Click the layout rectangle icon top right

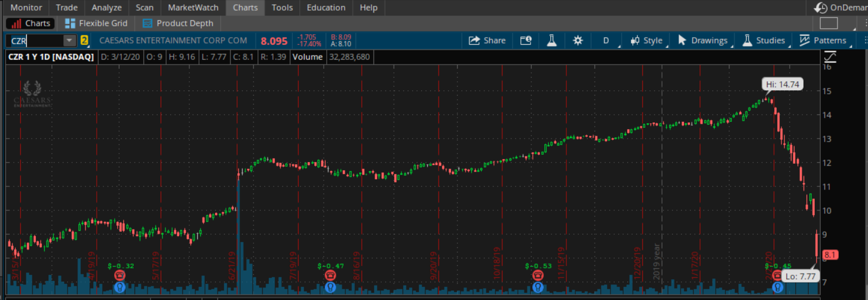click(x=829, y=23)
